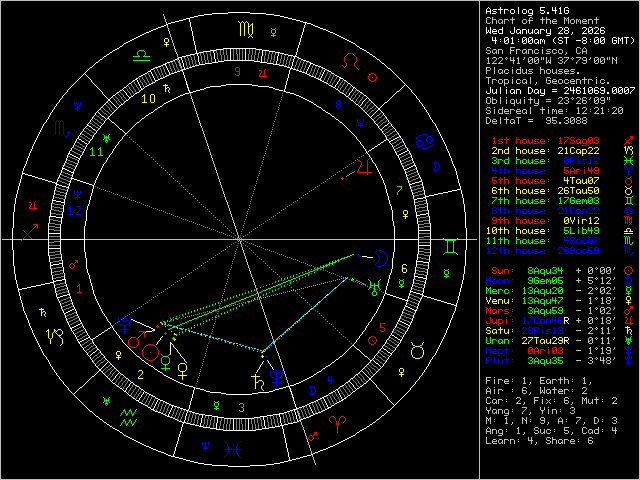Screen dimensions: 640x480
Task: Click the time '4:01:00am (ST -8:00 GMT)'
Action: 563,41
